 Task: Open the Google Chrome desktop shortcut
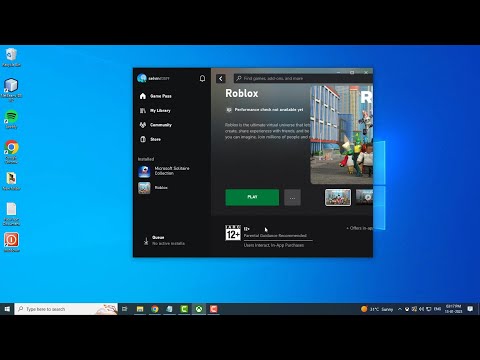point(11,152)
